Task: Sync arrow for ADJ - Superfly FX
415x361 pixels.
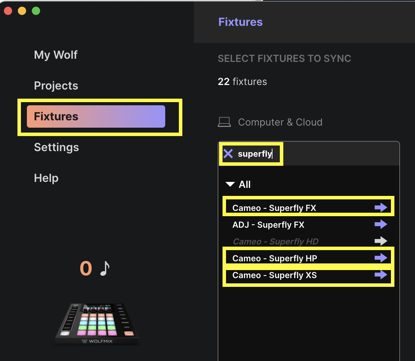Action: point(380,224)
